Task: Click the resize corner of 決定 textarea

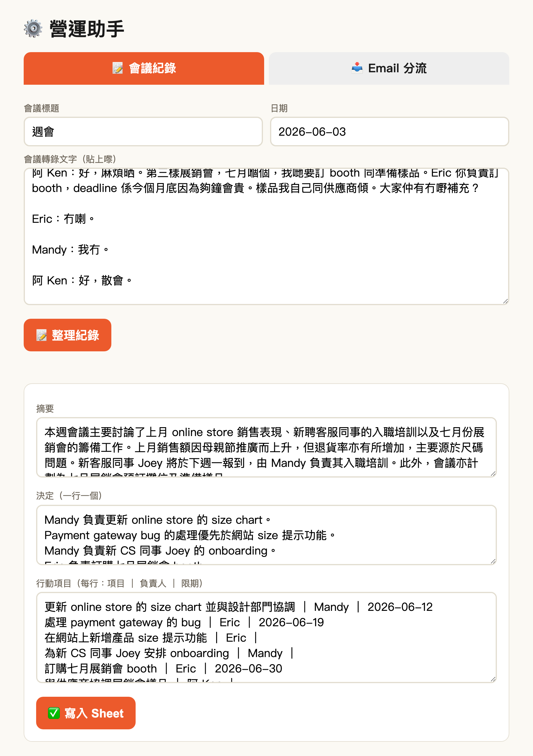Action: (x=493, y=561)
